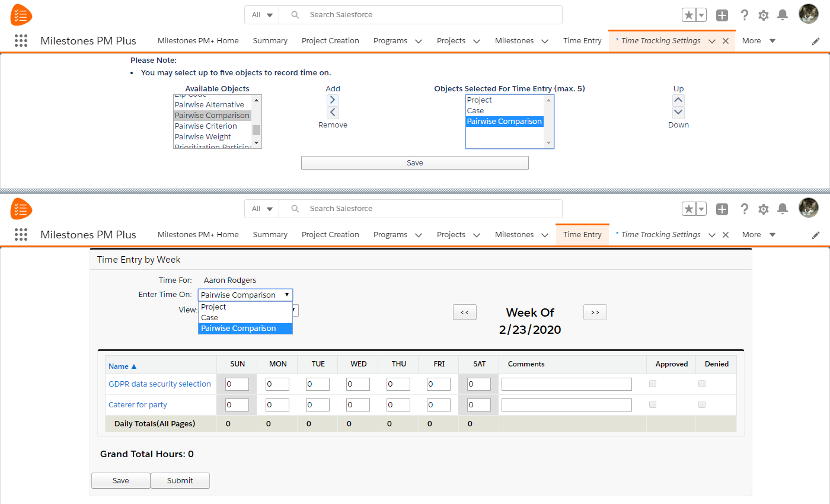Open Setup gear on Time Entry screen
Image resolution: width=830 pixels, height=504 pixels.
coord(764,209)
